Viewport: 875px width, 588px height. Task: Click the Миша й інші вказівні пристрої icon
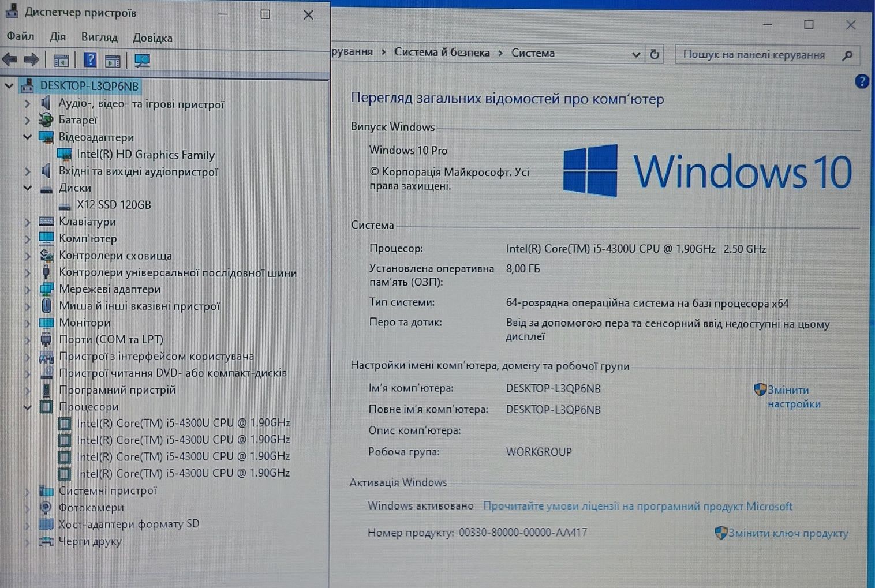[47, 306]
